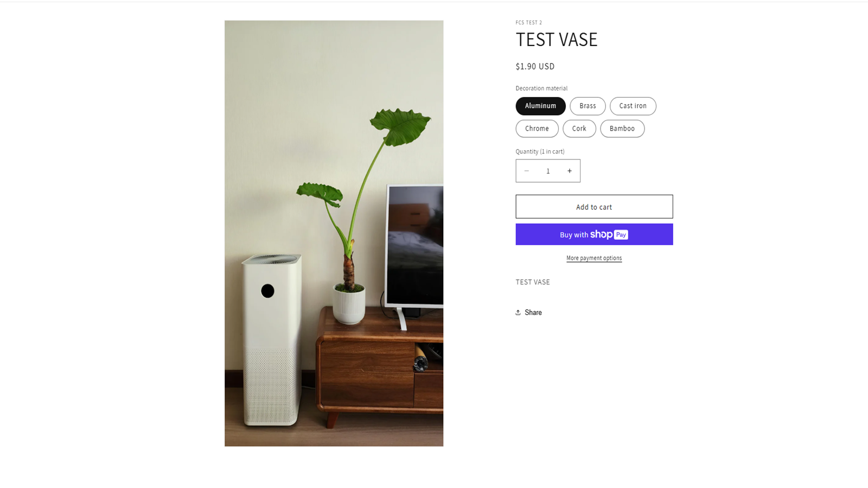This screenshot has height=488, width=868.
Task: Click the TEST VASE description text
Action: [x=533, y=282]
